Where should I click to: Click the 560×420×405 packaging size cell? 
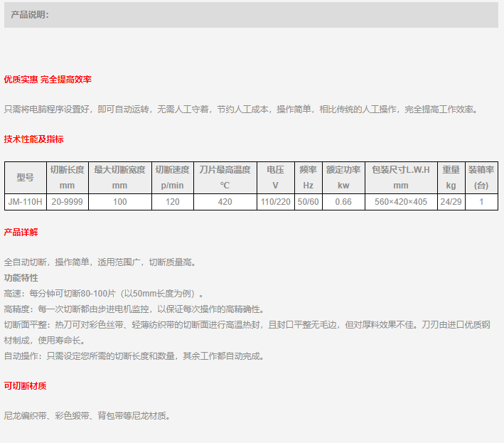tap(401, 202)
